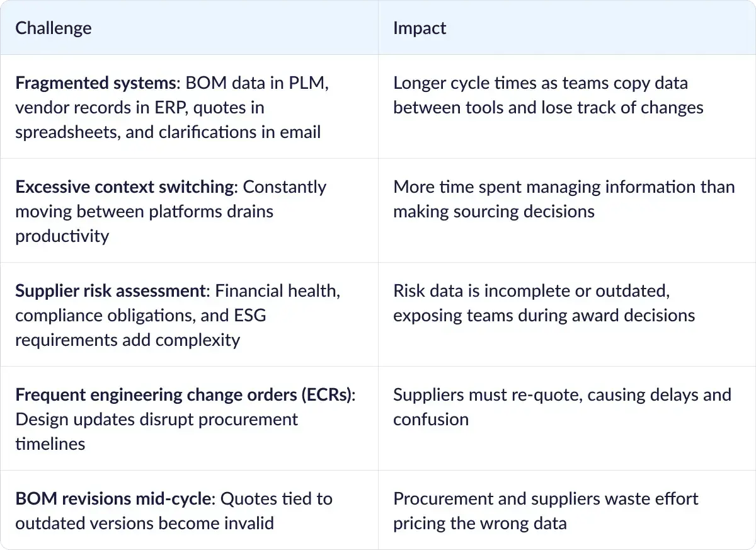
Task: Click the "moving between platforms drains" text
Action: click(x=144, y=211)
